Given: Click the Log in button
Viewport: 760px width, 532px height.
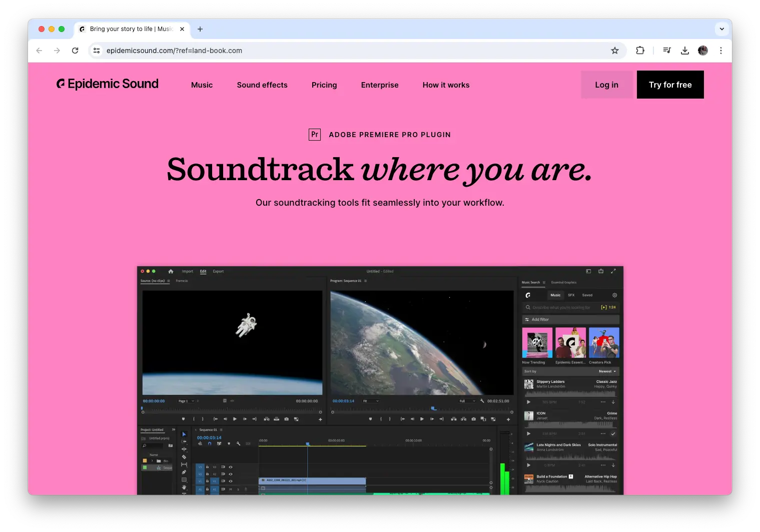Looking at the screenshot, I should pyautogui.click(x=606, y=85).
